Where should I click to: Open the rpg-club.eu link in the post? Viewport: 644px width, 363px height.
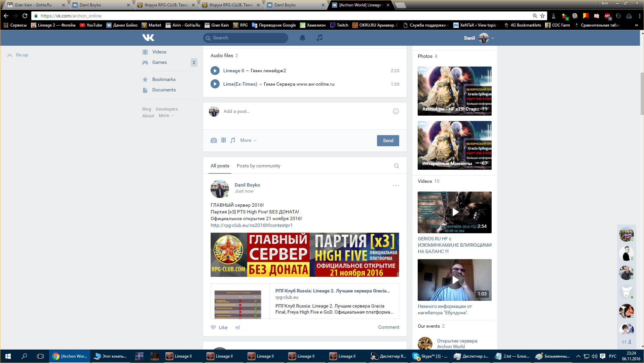click(251, 225)
